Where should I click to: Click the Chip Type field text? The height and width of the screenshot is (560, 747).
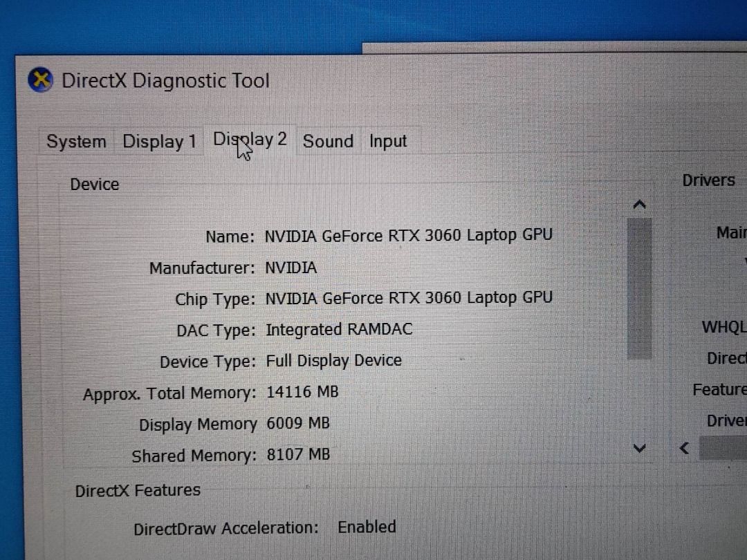tap(409, 298)
